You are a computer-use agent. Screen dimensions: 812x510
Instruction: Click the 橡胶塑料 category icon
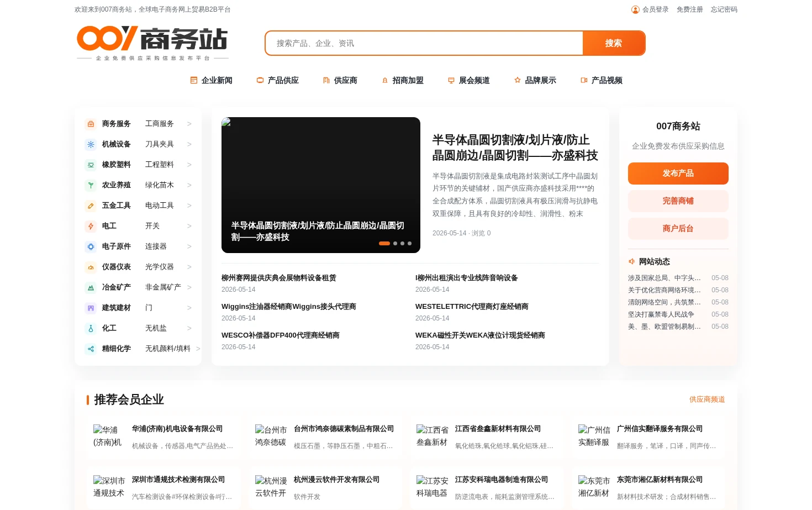coord(91,165)
